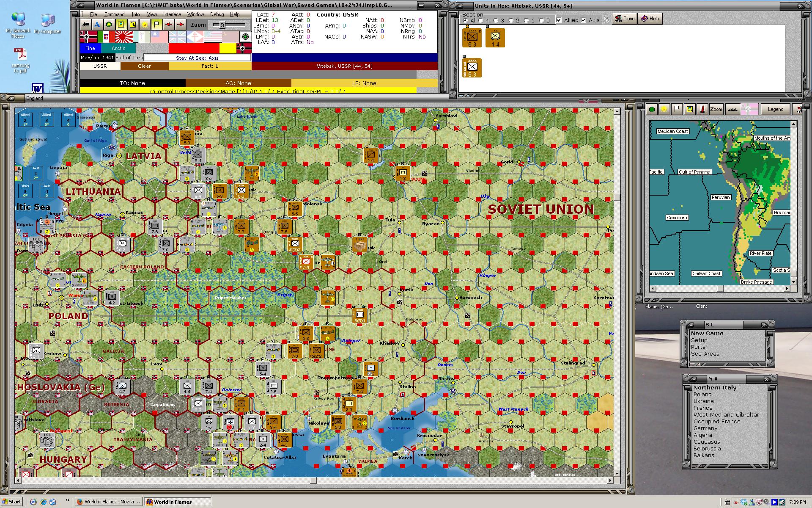Select the Japanese rising sun flag
The height and width of the screenshot is (508, 812).
[124, 37]
